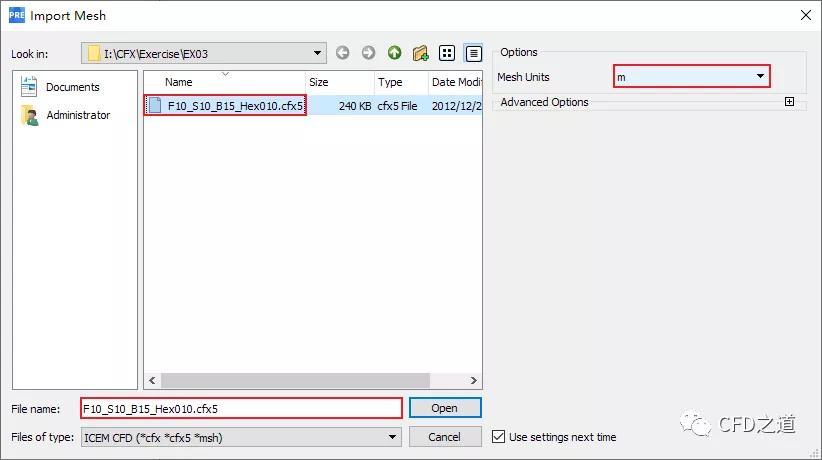Open the Mesh Units dropdown

point(691,77)
